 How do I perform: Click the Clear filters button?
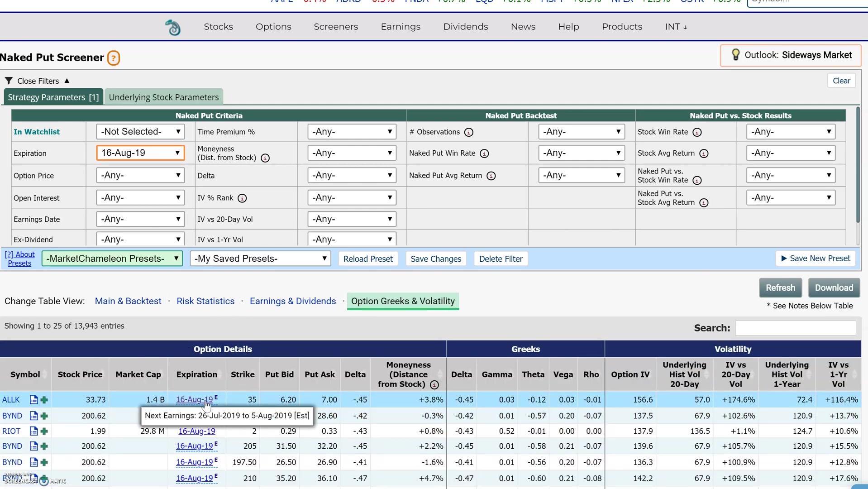841,81
